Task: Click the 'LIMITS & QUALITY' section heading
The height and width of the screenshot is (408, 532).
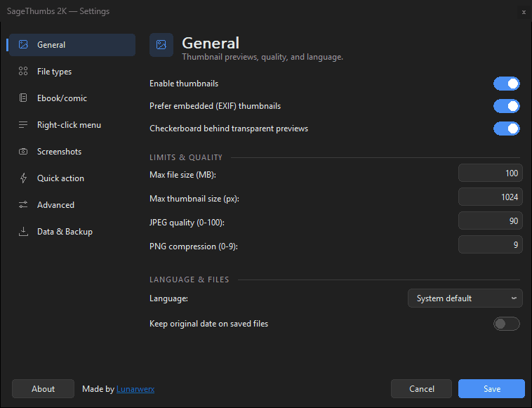Action: tap(186, 157)
